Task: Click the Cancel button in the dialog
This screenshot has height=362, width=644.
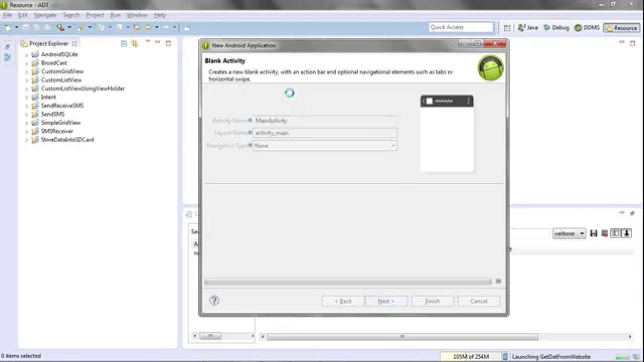Action: pyautogui.click(x=478, y=301)
